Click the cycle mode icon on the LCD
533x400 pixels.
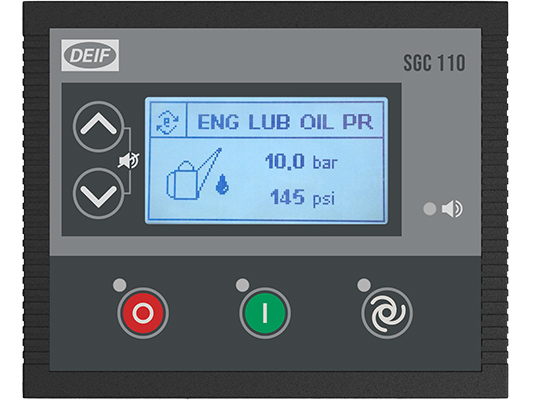click(x=167, y=121)
